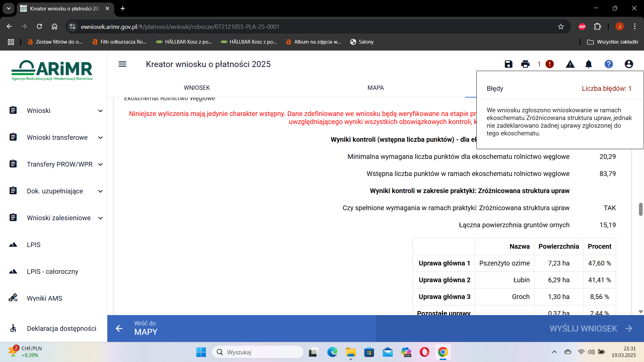
Task: Open the notifications bell icon
Action: (x=589, y=64)
